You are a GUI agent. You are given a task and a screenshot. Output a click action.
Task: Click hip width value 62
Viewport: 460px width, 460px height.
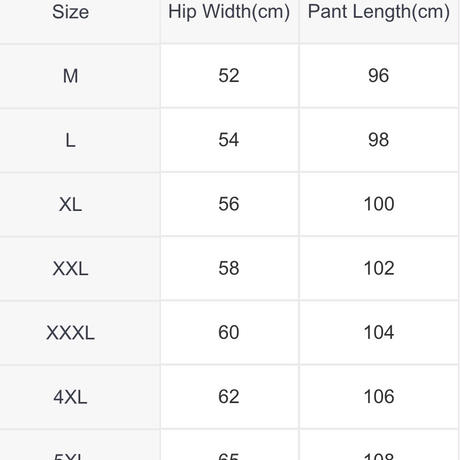click(229, 397)
